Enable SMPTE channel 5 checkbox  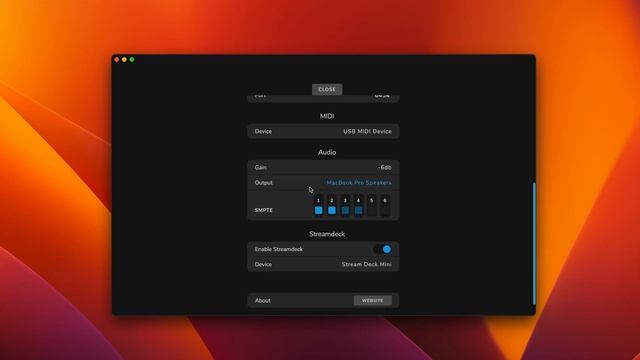tap(371, 210)
